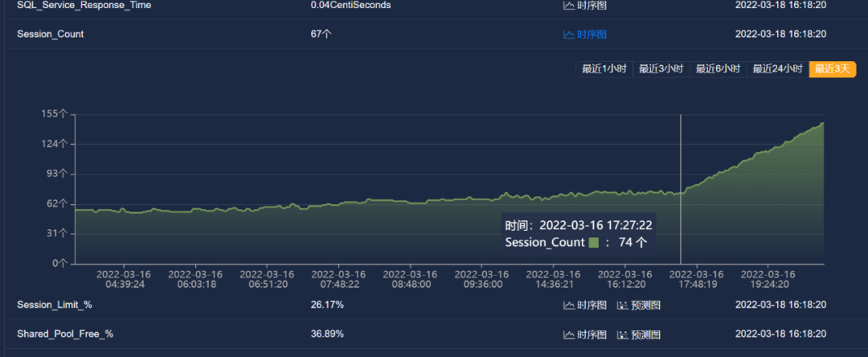The image size is (868, 357).
Task: Click the 31个 y-axis label
Action: pos(56,233)
